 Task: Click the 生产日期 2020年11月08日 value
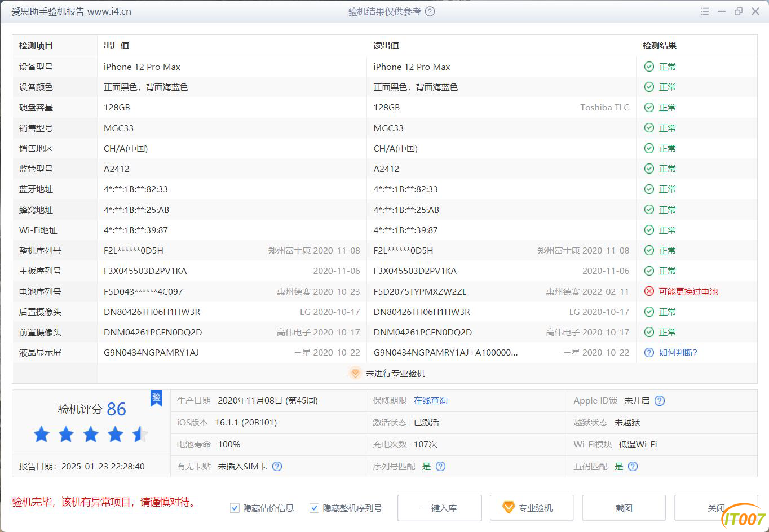pos(268,401)
